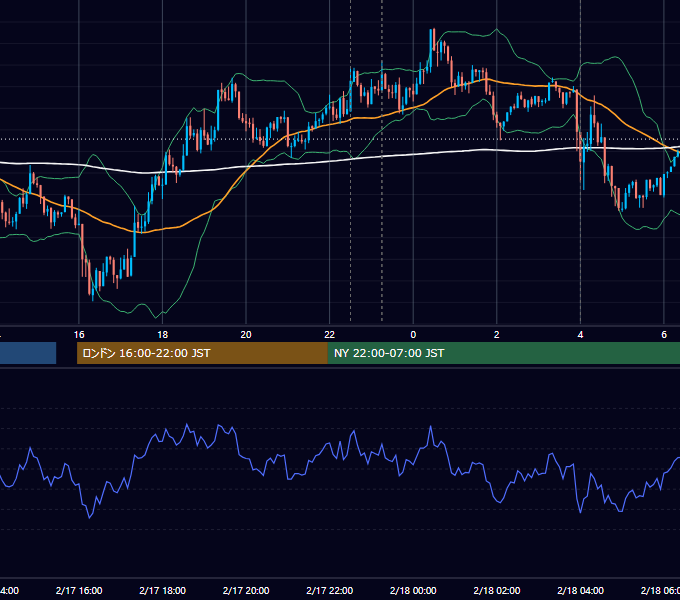Click hour label 6 on price chart axis
The height and width of the screenshot is (600, 680).
(x=664, y=335)
